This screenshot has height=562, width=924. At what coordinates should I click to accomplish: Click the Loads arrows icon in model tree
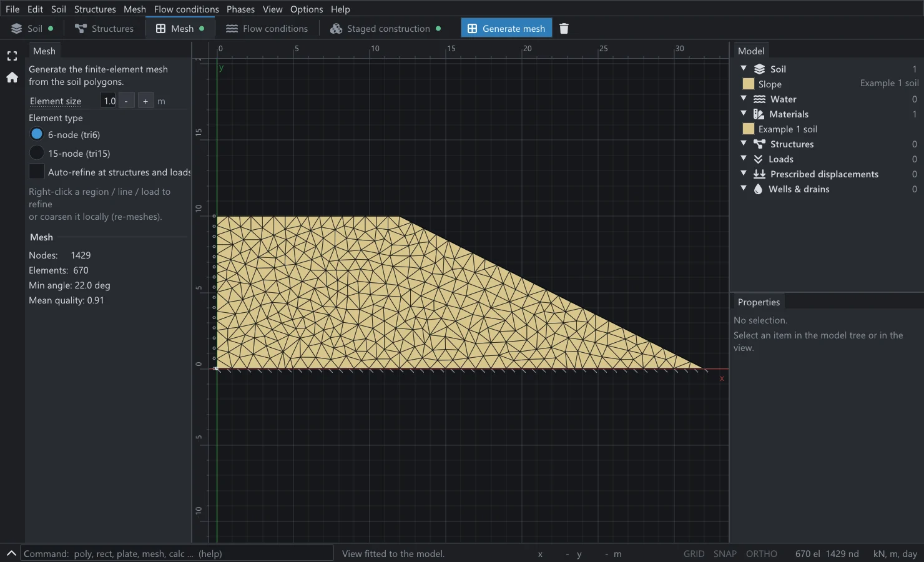coord(758,159)
